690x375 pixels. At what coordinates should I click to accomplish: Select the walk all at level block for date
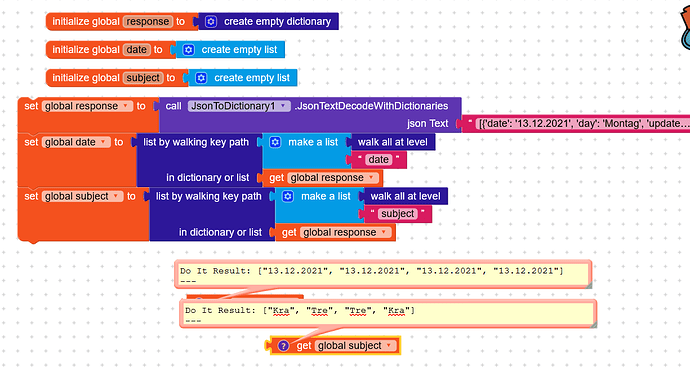393,142
